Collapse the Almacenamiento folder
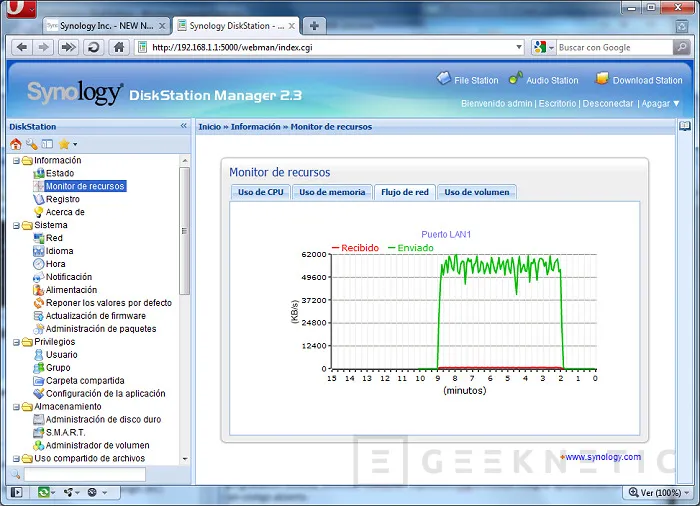 click(16, 407)
